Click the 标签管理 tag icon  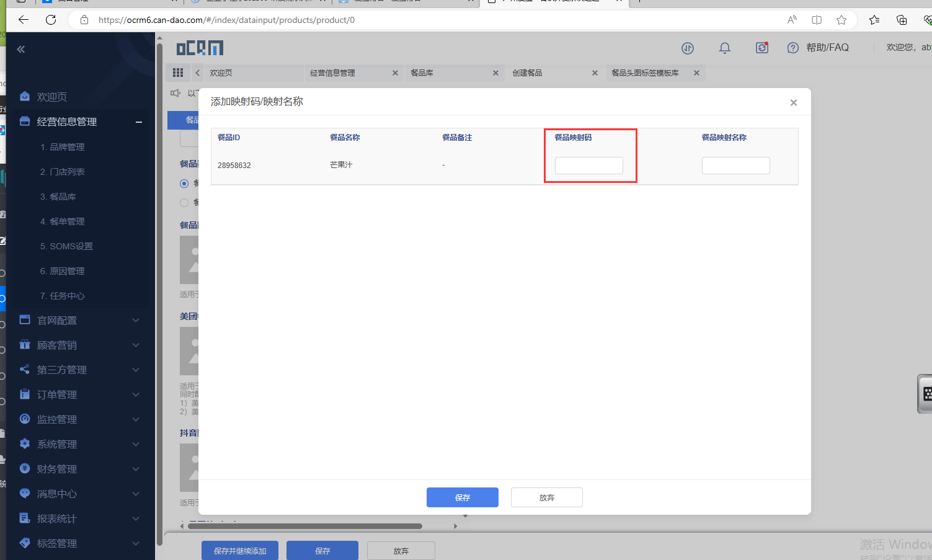[x=25, y=543]
